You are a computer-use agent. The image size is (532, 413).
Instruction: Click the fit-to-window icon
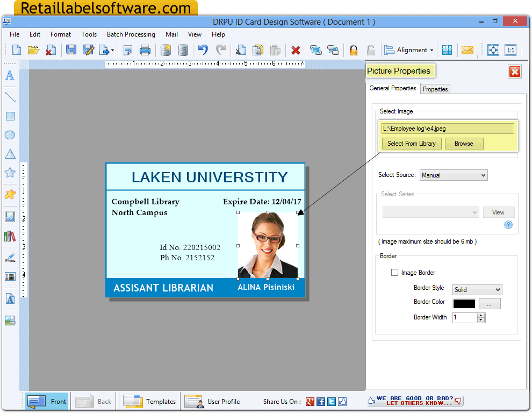(x=493, y=50)
